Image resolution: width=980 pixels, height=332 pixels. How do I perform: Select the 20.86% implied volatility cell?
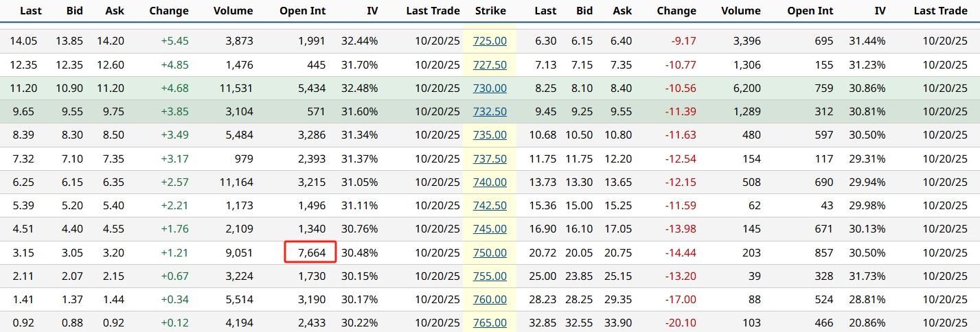tap(867, 323)
